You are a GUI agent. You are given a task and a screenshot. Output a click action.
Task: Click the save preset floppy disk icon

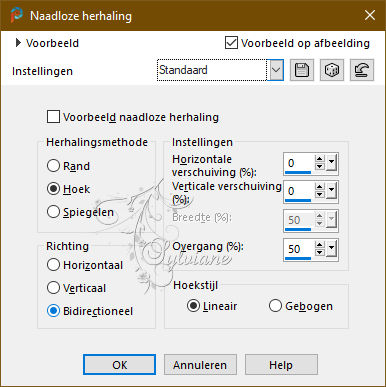pos(302,70)
